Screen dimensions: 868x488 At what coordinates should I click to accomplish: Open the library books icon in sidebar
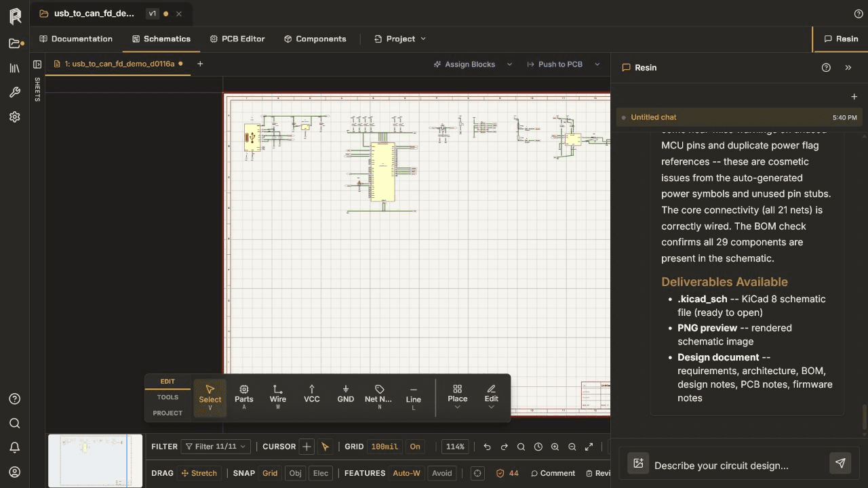15,68
